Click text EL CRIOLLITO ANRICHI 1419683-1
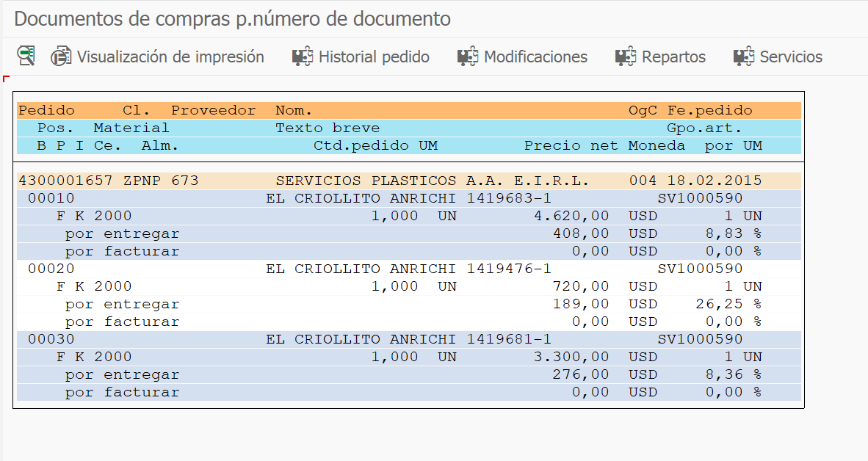This screenshot has width=868, height=461. 408,198
